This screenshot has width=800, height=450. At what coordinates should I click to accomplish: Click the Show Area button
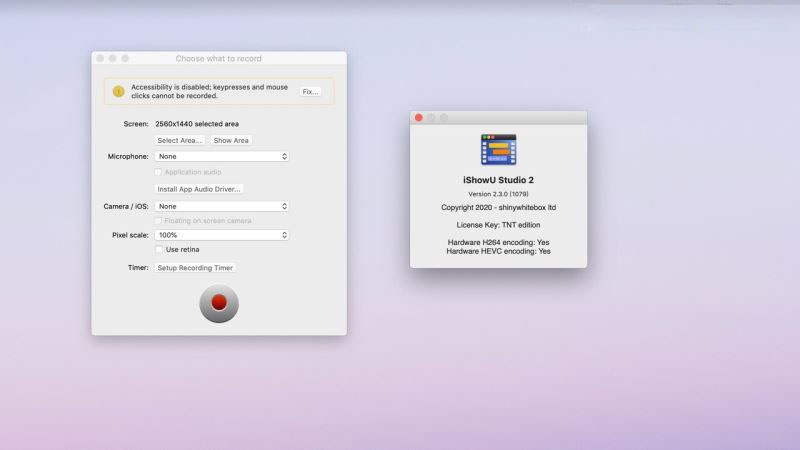pyautogui.click(x=231, y=140)
